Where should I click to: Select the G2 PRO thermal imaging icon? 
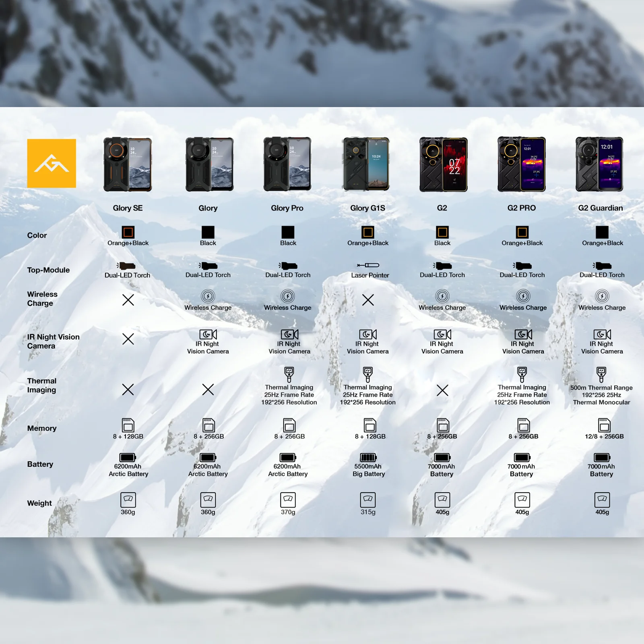(x=522, y=374)
